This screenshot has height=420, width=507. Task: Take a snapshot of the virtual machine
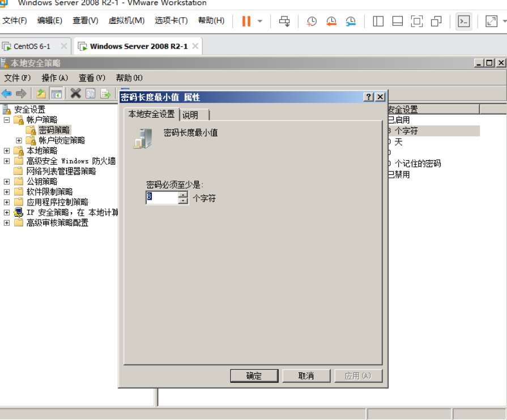[x=312, y=22]
